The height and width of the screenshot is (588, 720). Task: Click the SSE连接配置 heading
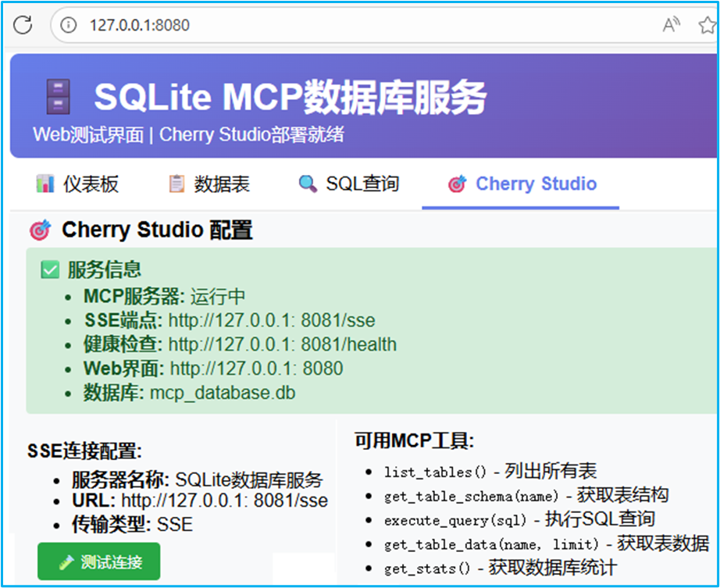pos(84,451)
